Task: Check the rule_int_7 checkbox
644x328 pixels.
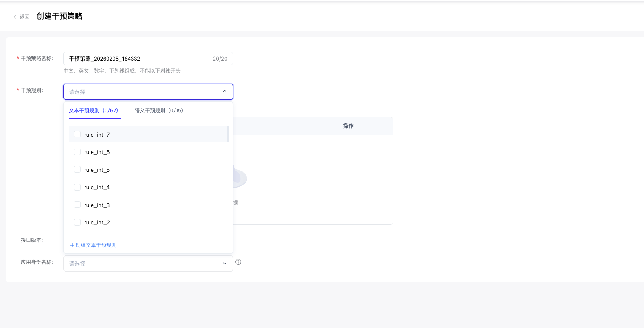Action: (x=77, y=134)
